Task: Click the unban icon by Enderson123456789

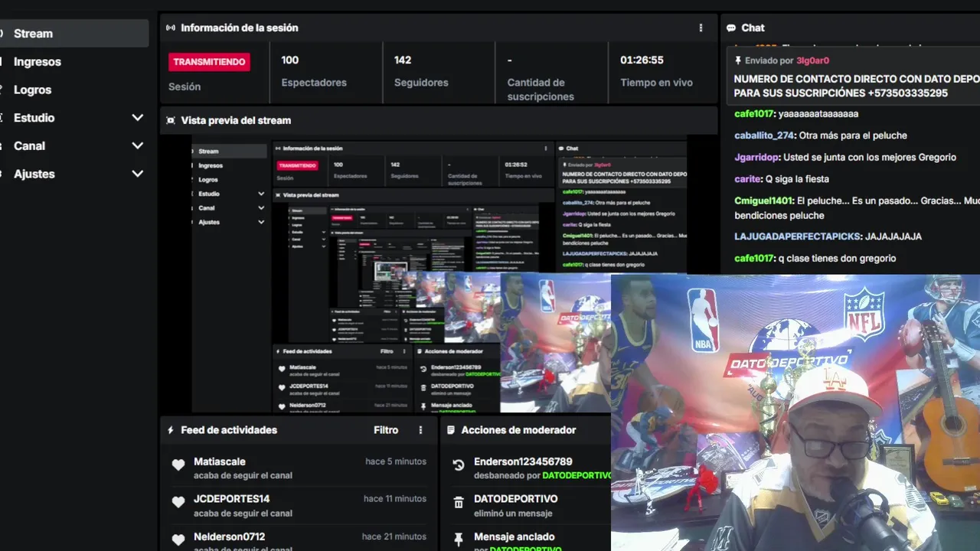Action: (459, 465)
